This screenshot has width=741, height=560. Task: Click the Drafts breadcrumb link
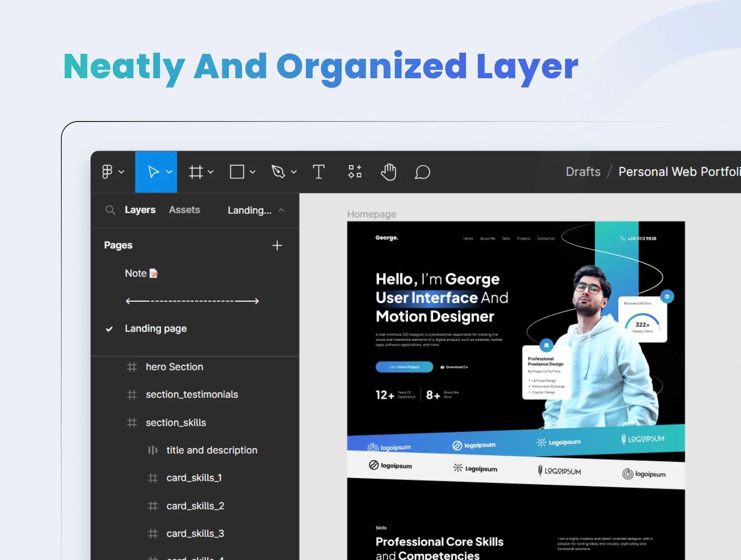(583, 172)
